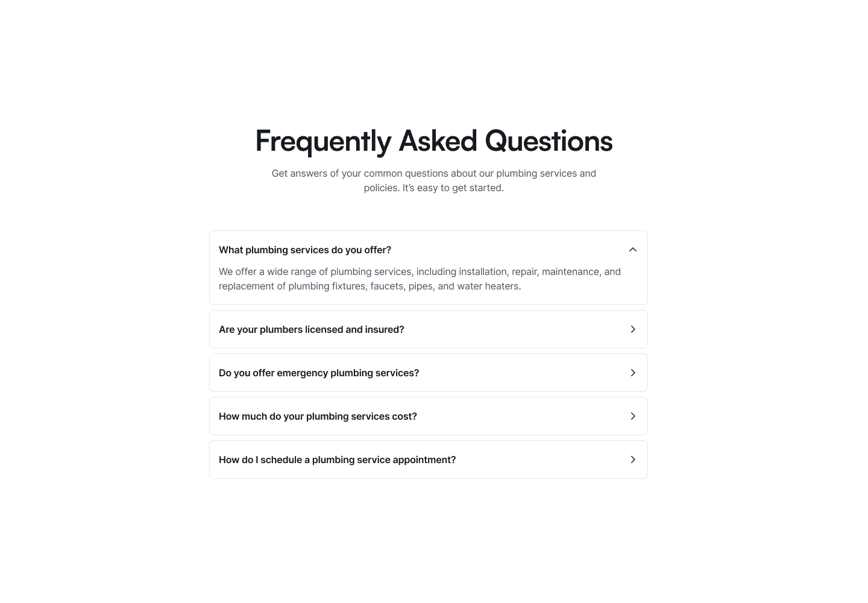868x603 pixels.
Task: Click the last FAQ card about appointments
Action: click(x=429, y=459)
